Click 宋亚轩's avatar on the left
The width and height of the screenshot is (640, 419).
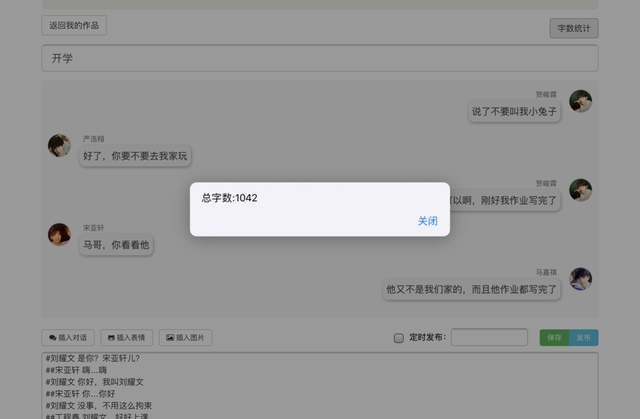[59, 234]
